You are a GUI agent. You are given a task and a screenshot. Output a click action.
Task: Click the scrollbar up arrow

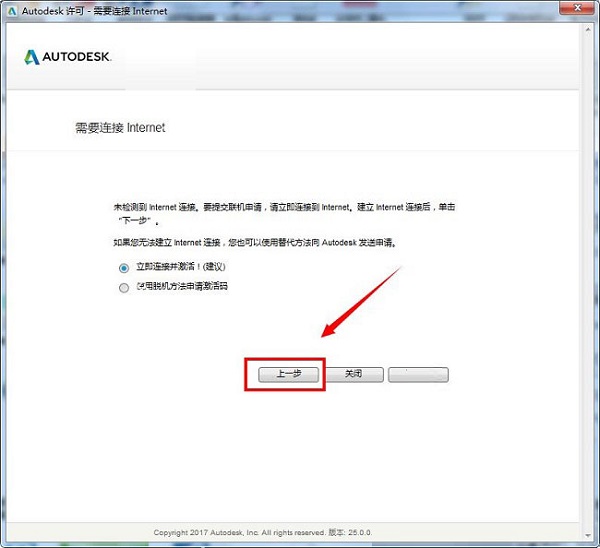588,29
